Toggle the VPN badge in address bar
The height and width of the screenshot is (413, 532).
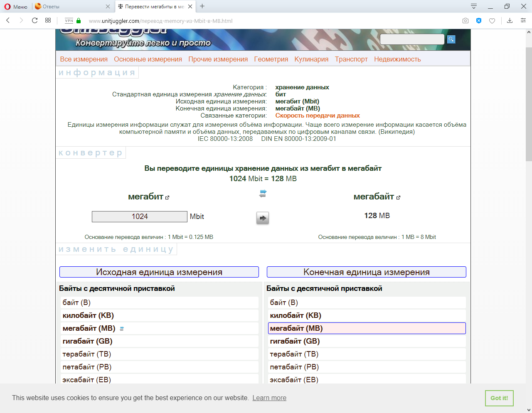coord(69,21)
